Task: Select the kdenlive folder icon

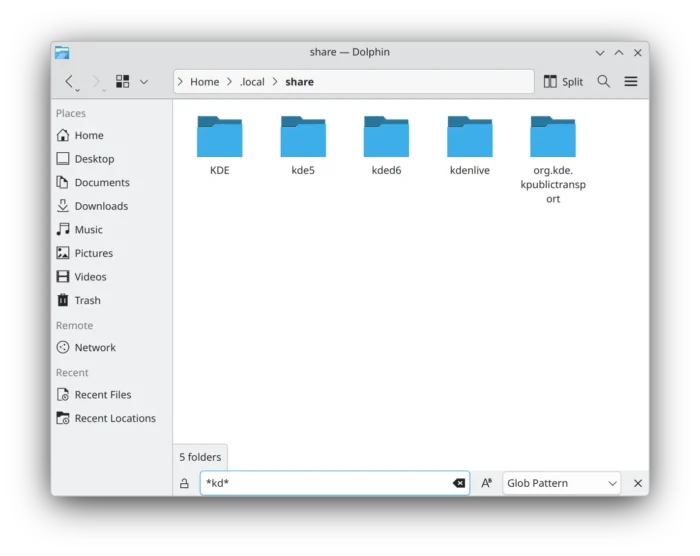Action: click(470, 137)
